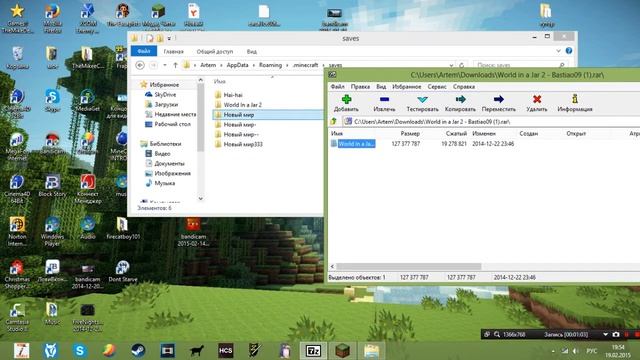Click the Переместить move icon in 7-Zip
Screen dimensions: 640x360
tap(498, 99)
